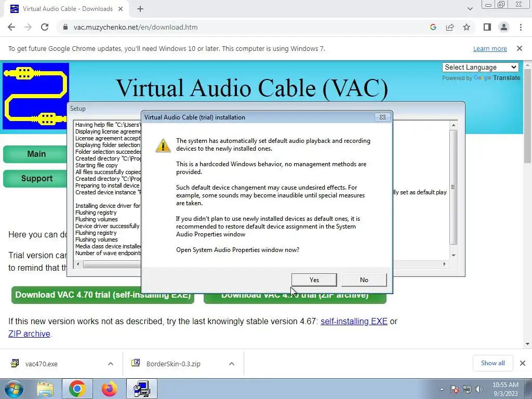Click the warning icon in the dialog
532x399 pixels.
click(x=163, y=145)
